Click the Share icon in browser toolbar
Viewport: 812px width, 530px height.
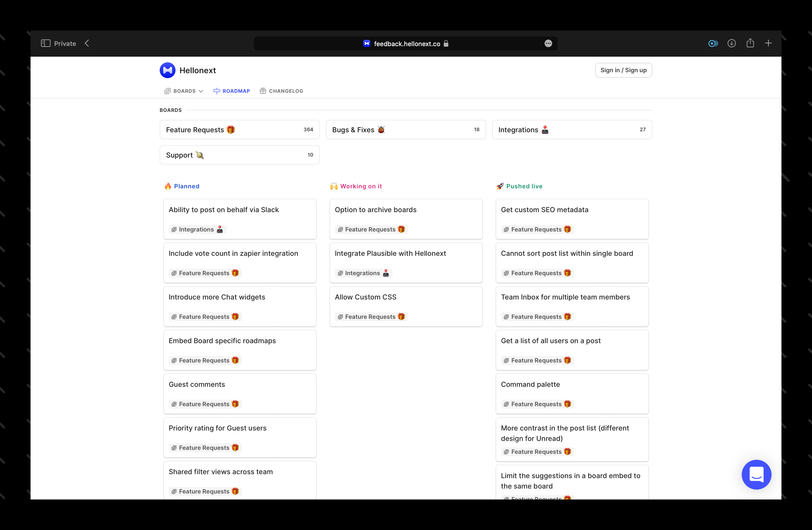click(x=750, y=43)
